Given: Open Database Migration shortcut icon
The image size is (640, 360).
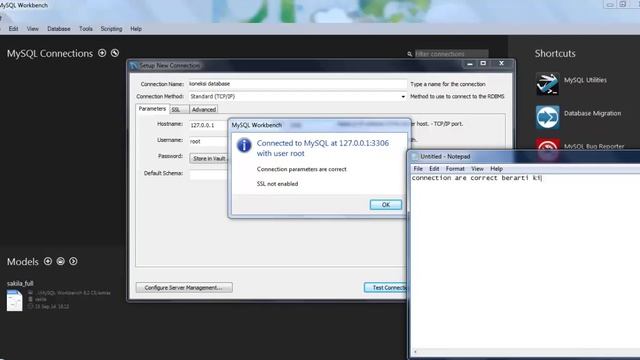Looking at the screenshot, I should click(x=547, y=117).
